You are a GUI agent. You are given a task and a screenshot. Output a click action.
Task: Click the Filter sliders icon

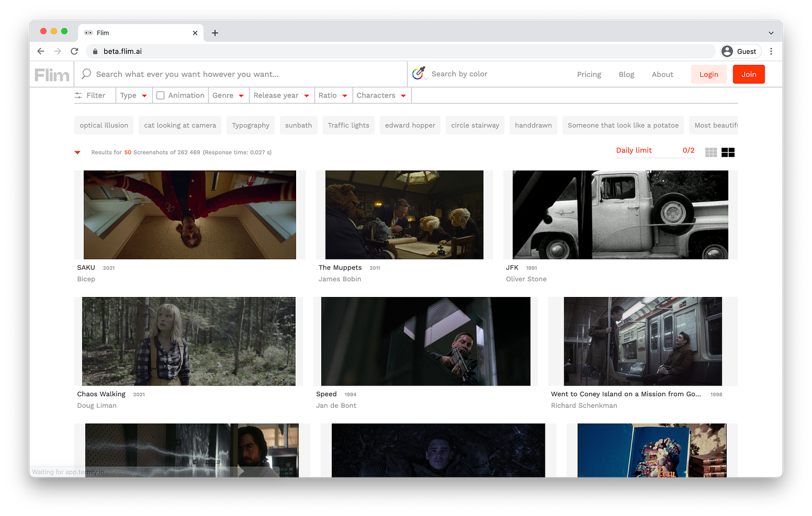pyautogui.click(x=78, y=95)
